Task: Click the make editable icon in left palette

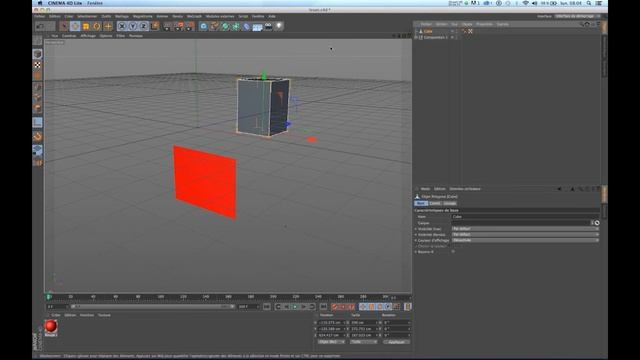Action: [x=38, y=41]
